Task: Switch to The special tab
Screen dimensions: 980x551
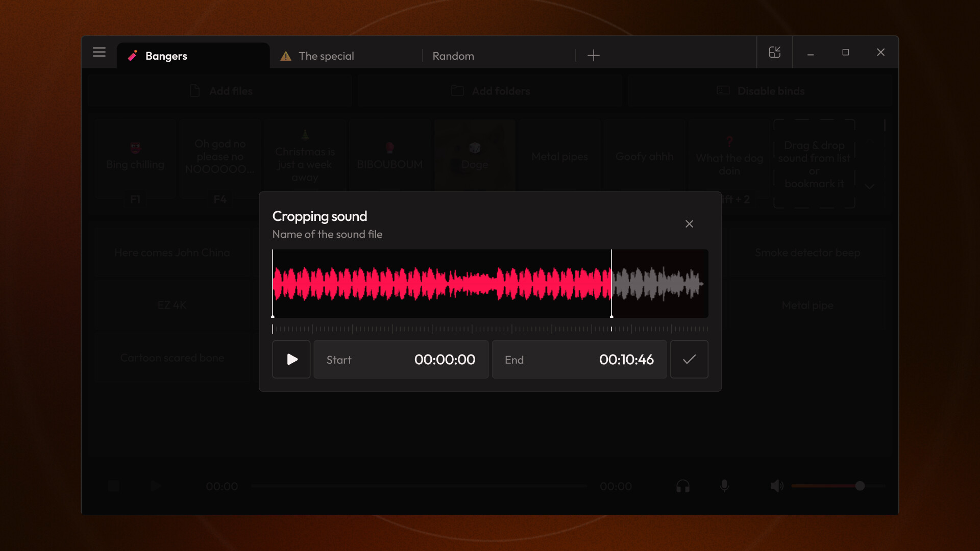Action: coord(326,56)
